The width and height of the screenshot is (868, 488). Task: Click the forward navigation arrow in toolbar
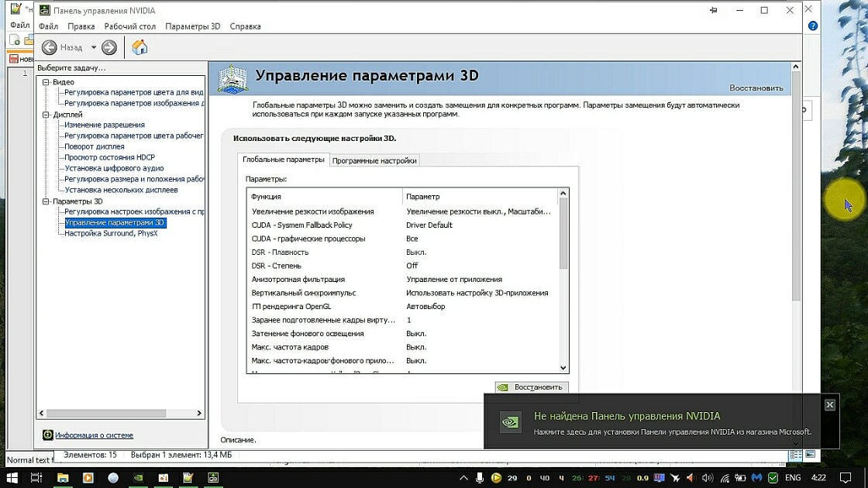coord(109,47)
